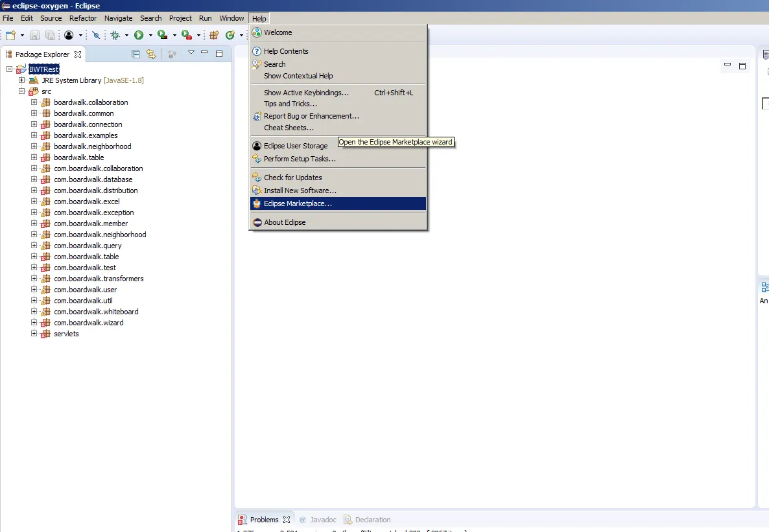Click the user account avatar toolbar icon

tap(69, 35)
